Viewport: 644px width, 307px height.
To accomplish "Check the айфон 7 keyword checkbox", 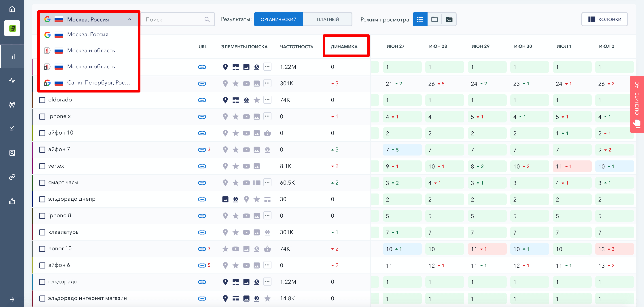I will pos(42,149).
